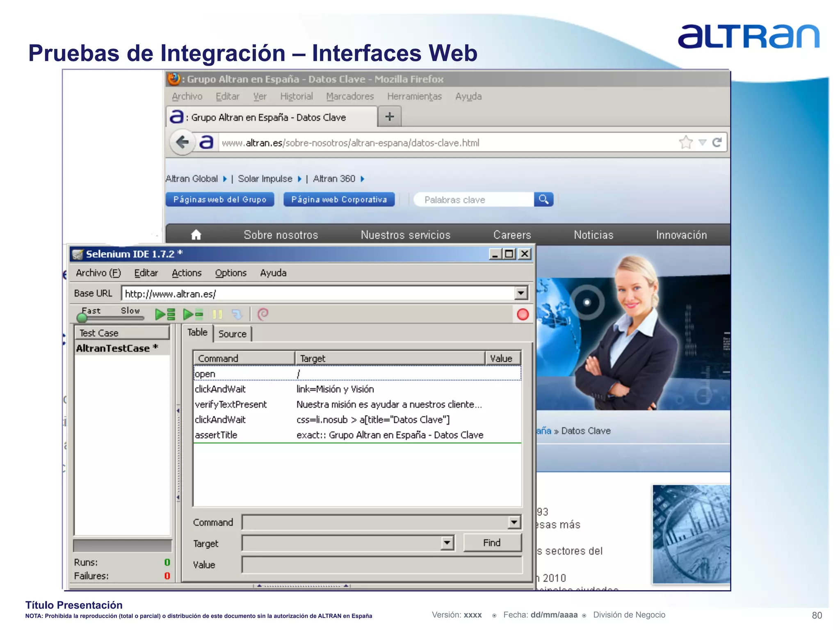Close the Selenium IDE window
This screenshot has height=630, width=840.
click(525, 254)
